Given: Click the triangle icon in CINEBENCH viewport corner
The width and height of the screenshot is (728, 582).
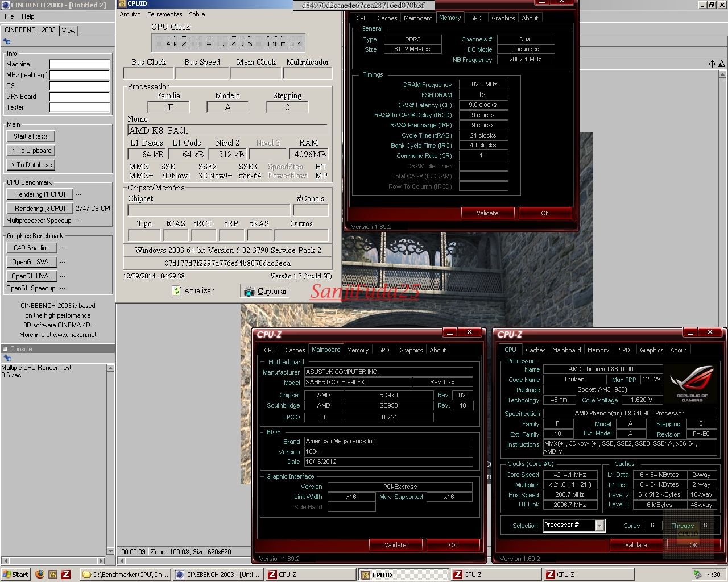Looking at the screenshot, I should 721,64.
